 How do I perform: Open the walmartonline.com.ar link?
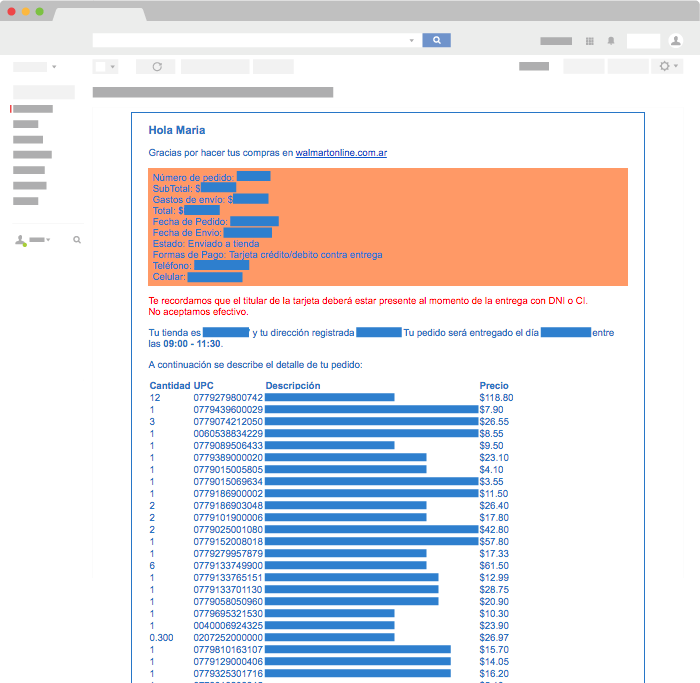point(341,153)
